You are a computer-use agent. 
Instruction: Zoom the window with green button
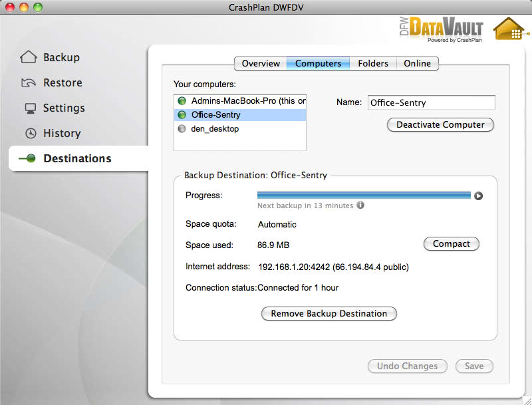tap(38, 7)
